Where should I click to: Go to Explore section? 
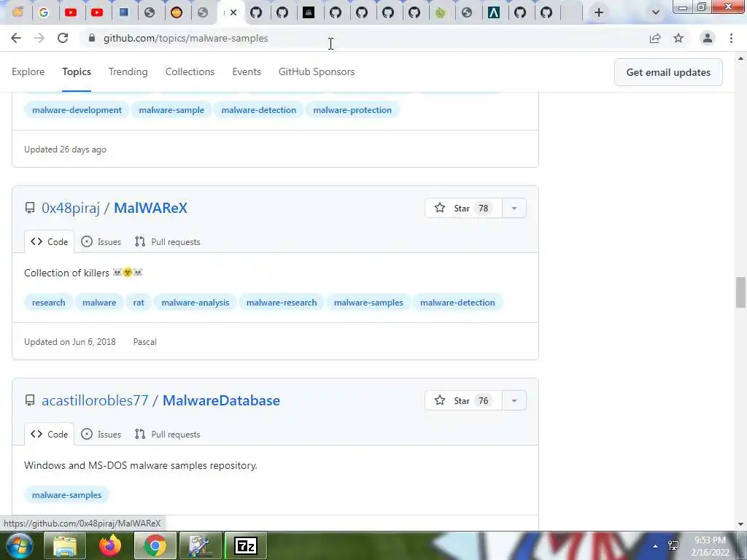[x=28, y=71]
